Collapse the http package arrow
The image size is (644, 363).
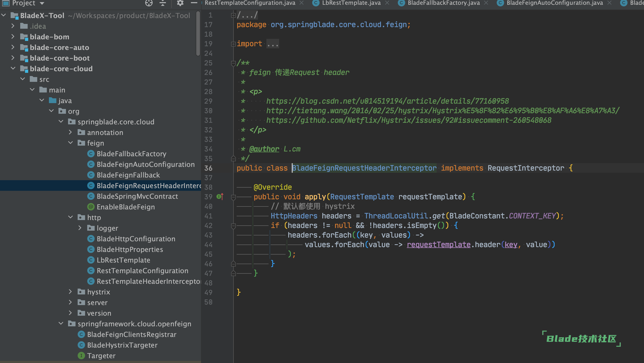tap(70, 217)
